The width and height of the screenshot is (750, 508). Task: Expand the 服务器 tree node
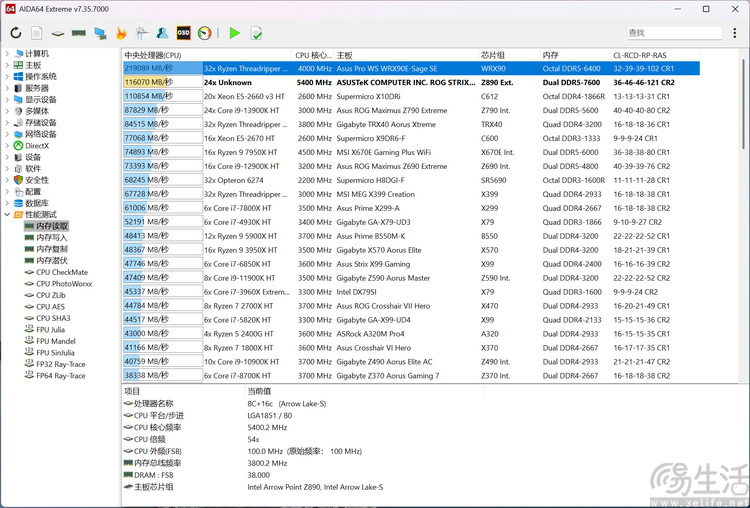7,88
